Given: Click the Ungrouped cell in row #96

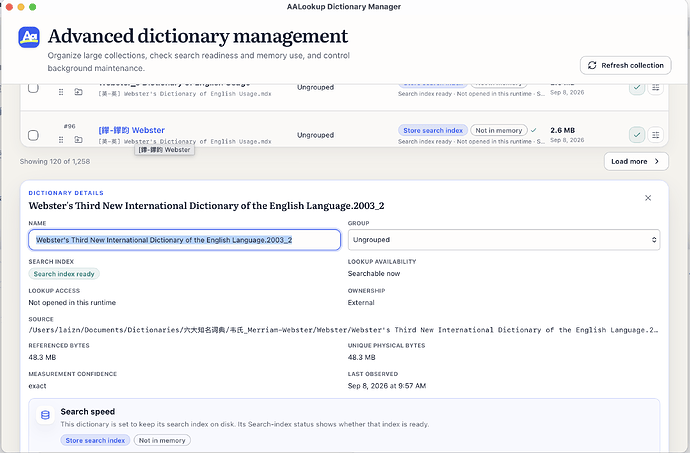Looking at the screenshot, I should pyautogui.click(x=316, y=135).
